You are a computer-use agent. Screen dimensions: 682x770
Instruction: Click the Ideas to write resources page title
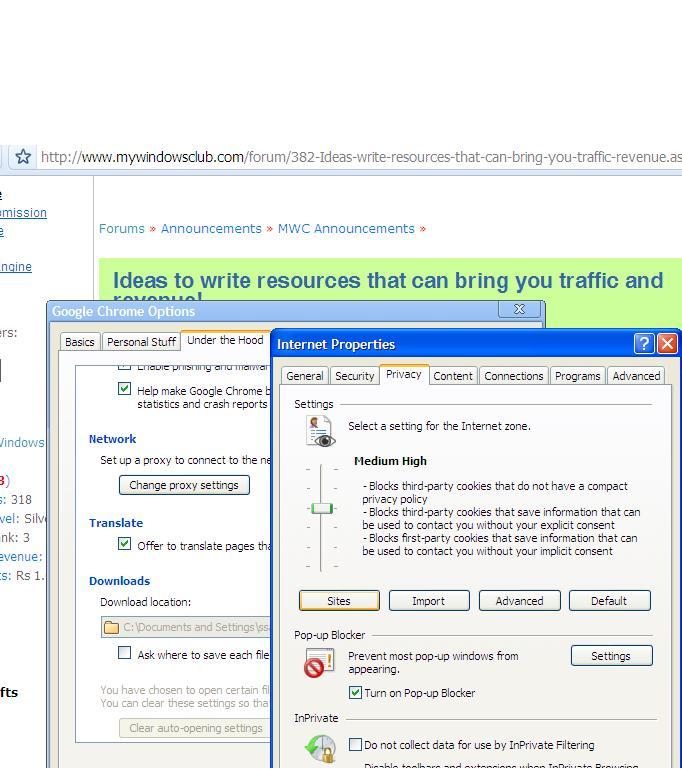click(388, 285)
